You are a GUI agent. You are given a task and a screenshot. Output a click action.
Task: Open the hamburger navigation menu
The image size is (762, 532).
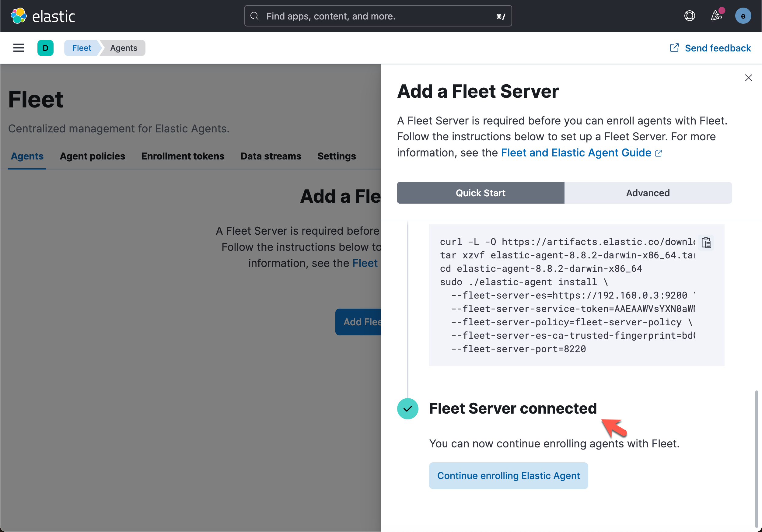coord(19,48)
